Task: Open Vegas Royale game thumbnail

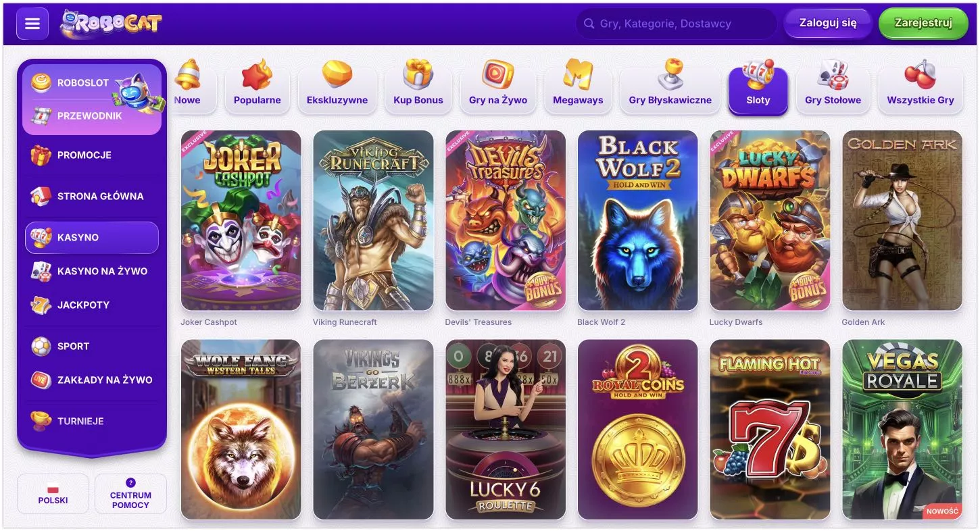Action: pyautogui.click(x=902, y=430)
